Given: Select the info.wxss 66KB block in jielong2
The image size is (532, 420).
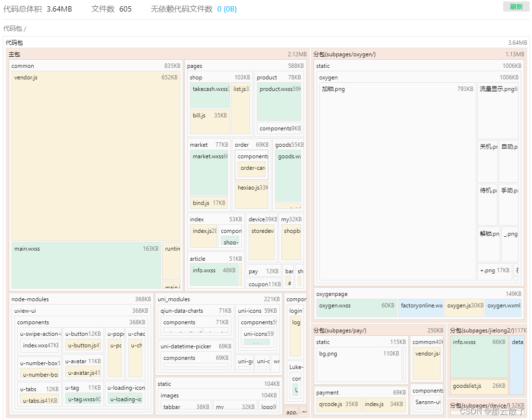Looking at the screenshot, I should 479,357.
